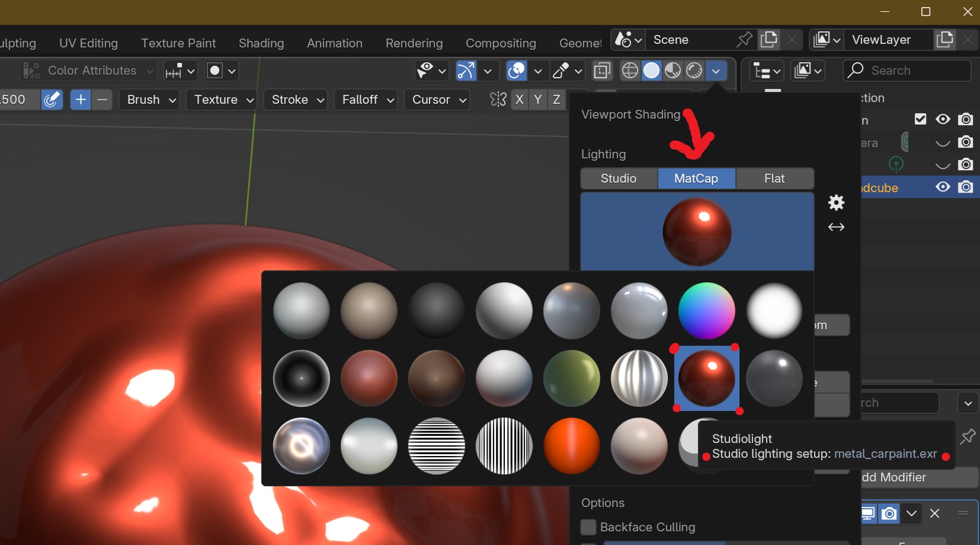Pick the rainbow normal-colored MatCap sphere
The height and width of the screenshot is (545, 980).
point(706,311)
